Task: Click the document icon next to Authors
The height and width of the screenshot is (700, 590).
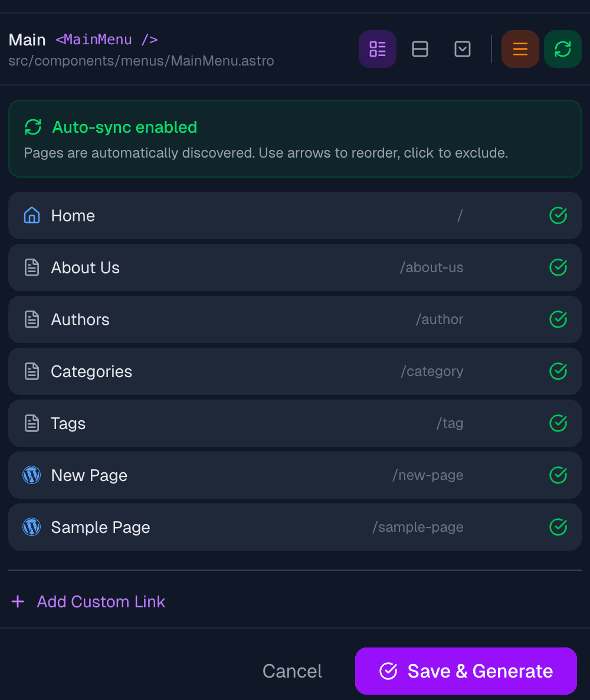Action: point(31,319)
